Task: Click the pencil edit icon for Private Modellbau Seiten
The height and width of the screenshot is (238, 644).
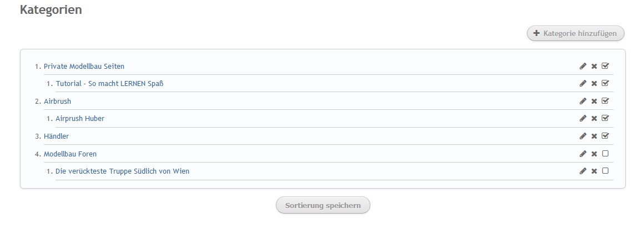Action: pos(583,66)
